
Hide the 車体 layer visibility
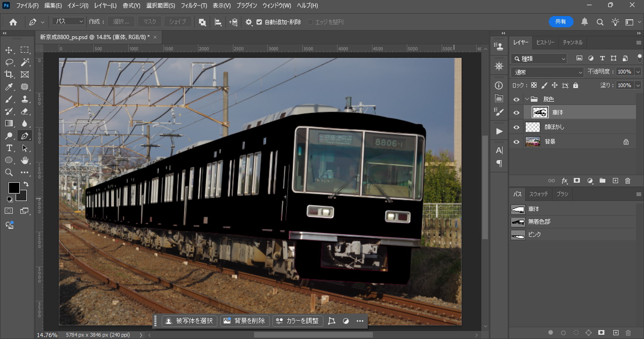tap(516, 113)
